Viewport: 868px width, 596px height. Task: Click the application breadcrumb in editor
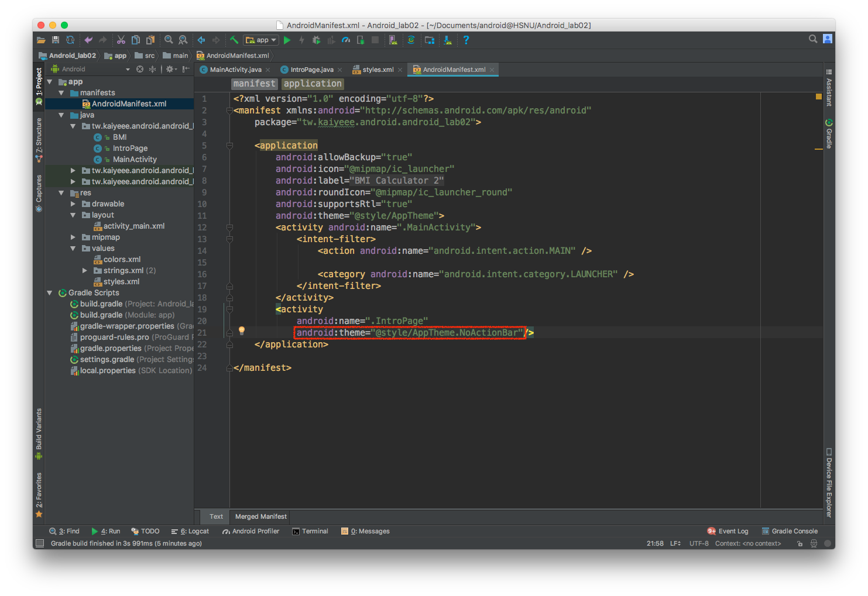pyautogui.click(x=313, y=84)
